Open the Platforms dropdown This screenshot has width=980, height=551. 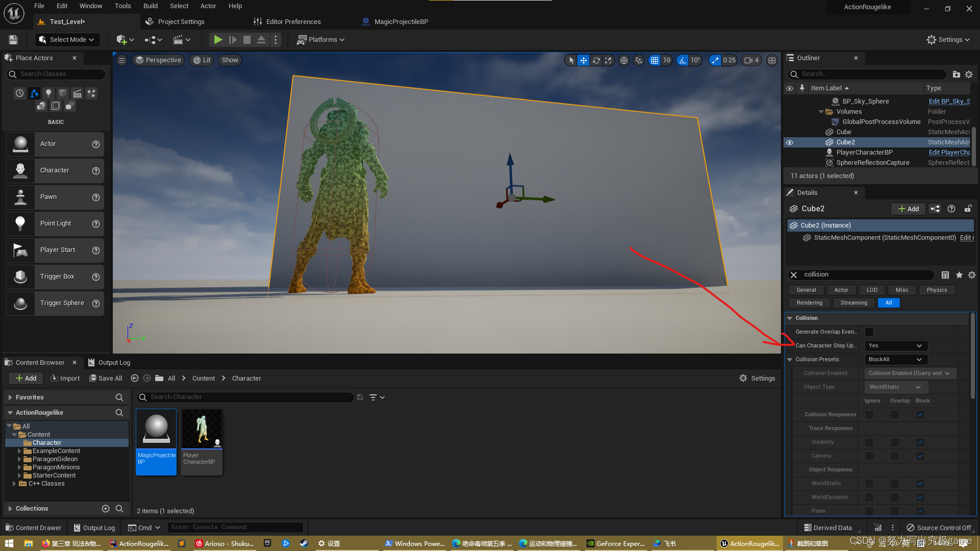click(321, 40)
